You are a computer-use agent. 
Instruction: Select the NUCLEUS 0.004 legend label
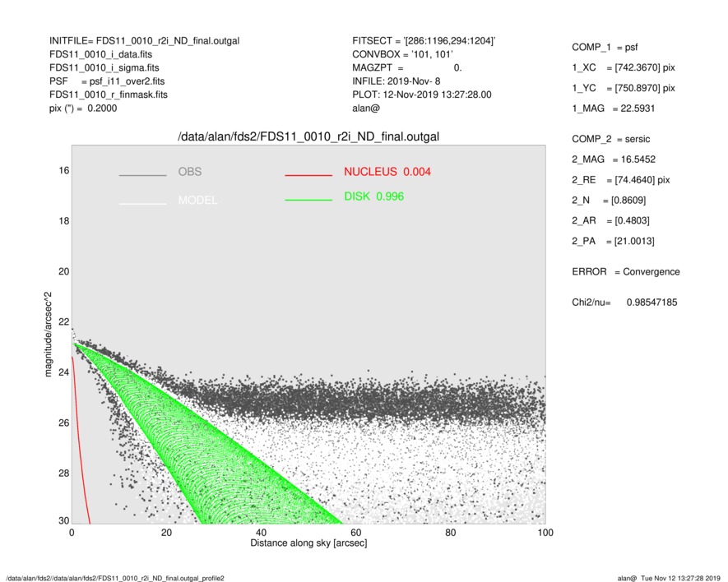click(387, 172)
